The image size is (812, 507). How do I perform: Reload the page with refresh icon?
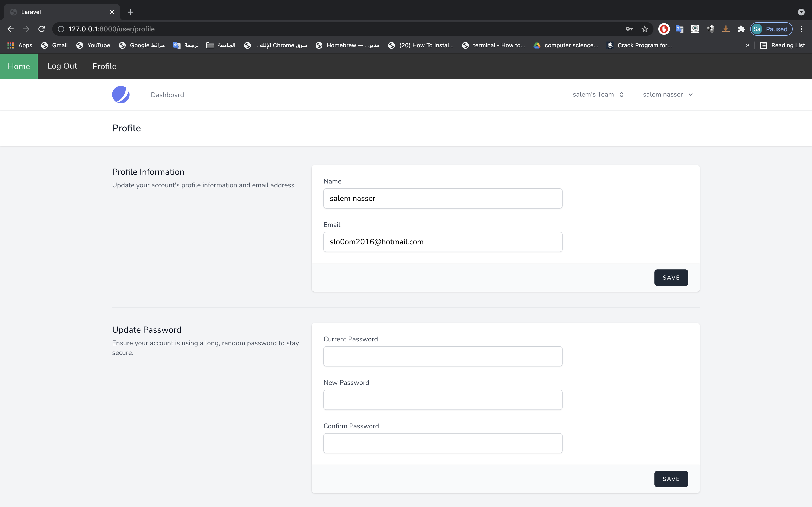click(x=42, y=29)
